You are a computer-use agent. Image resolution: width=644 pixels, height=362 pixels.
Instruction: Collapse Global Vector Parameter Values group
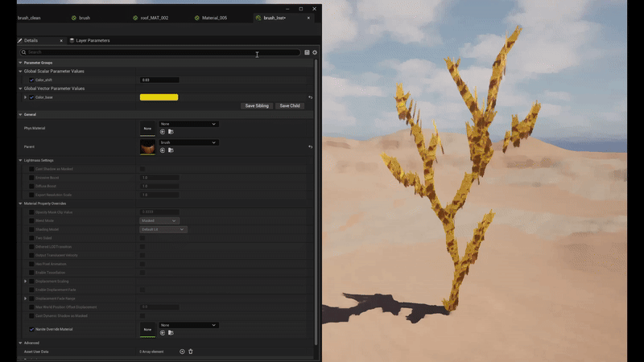[x=20, y=88]
